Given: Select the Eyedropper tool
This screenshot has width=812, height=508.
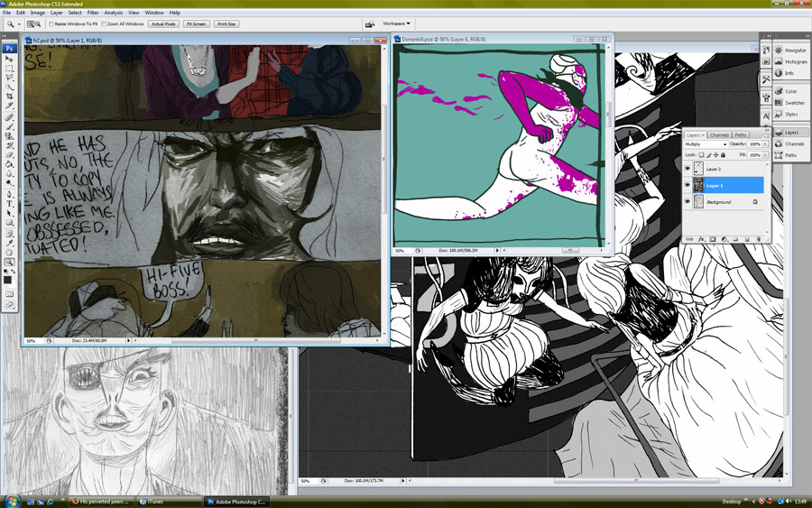Looking at the screenshot, I should point(9,244).
